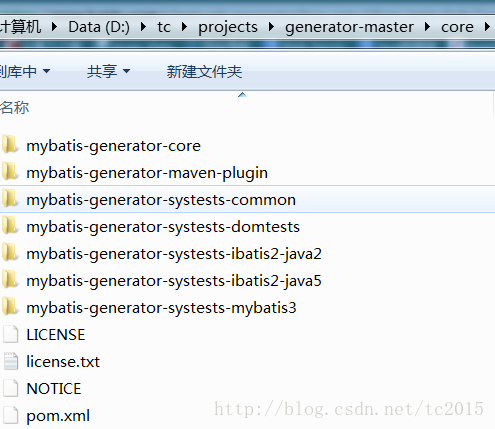Select the license.txt file name
Screen dimensions: 495x429
63,362
